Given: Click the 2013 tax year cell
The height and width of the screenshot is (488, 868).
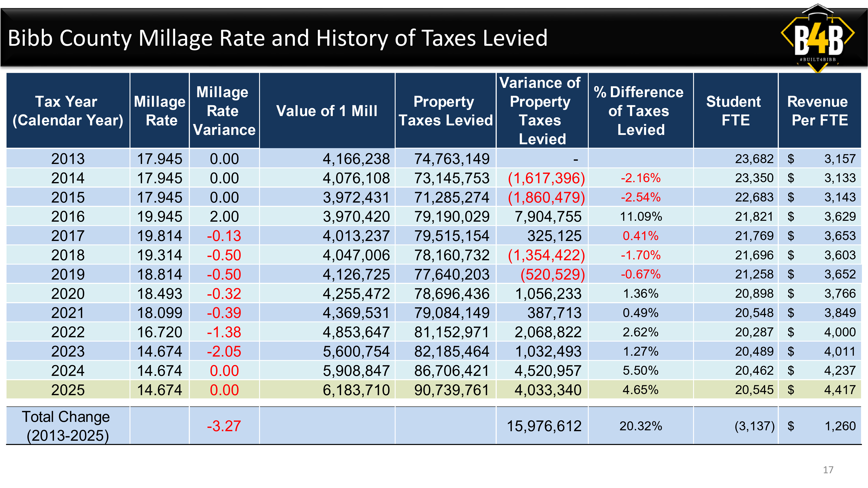Looking at the screenshot, I should pos(68,159).
